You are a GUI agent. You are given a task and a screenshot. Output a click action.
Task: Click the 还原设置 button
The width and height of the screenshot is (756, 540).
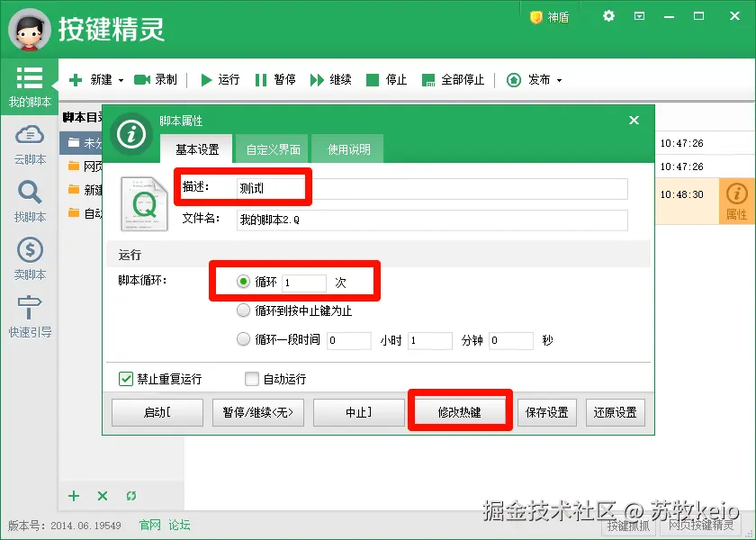click(616, 413)
